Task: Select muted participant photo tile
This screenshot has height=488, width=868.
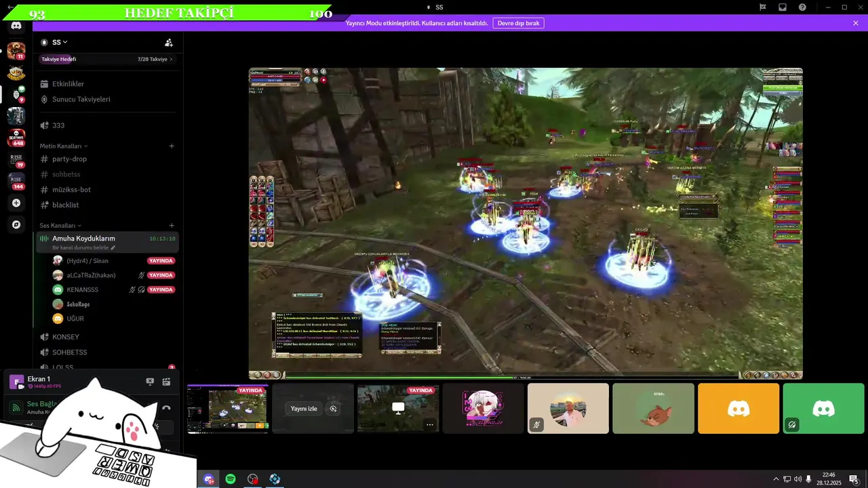Action: click(568, 409)
